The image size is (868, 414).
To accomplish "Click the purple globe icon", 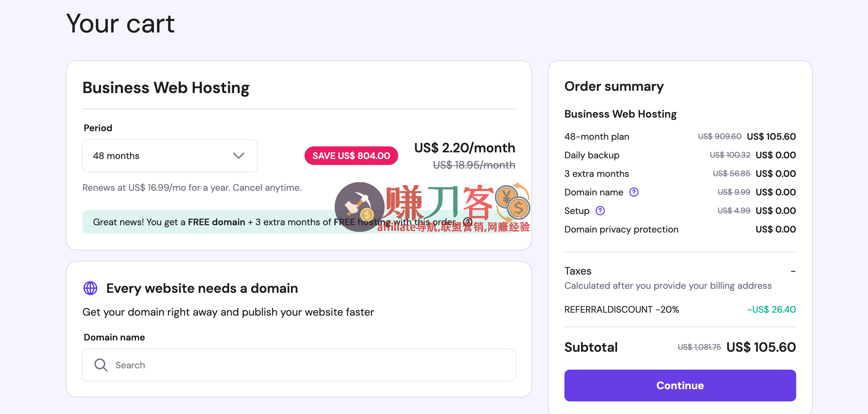I will coord(90,288).
